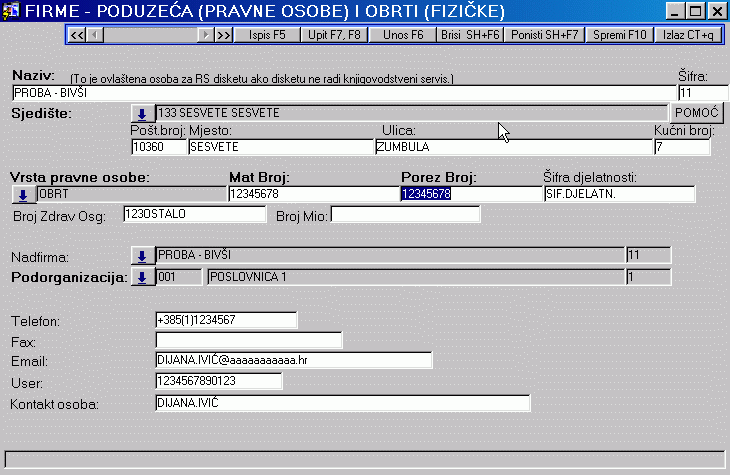Click Izlaz CT+q exit button
This screenshot has width=730, height=475.
[688, 35]
